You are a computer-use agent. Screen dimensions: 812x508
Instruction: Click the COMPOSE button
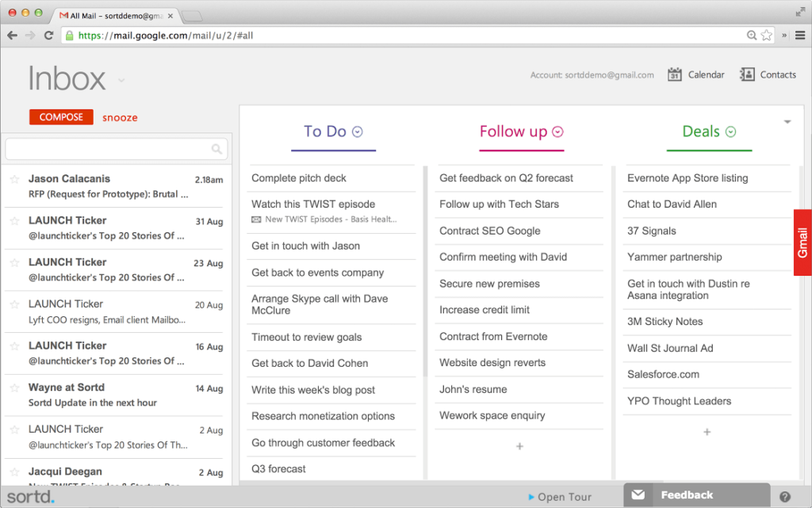[x=61, y=116]
